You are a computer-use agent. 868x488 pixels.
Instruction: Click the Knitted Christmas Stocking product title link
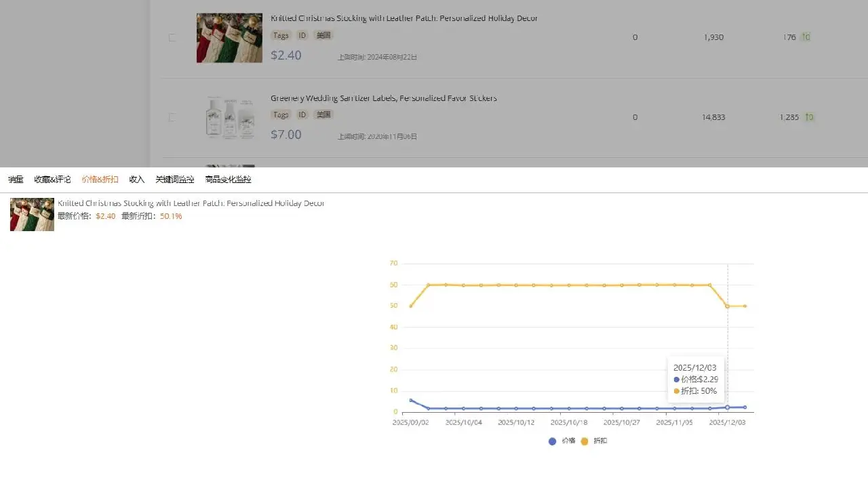(x=405, y=18)
